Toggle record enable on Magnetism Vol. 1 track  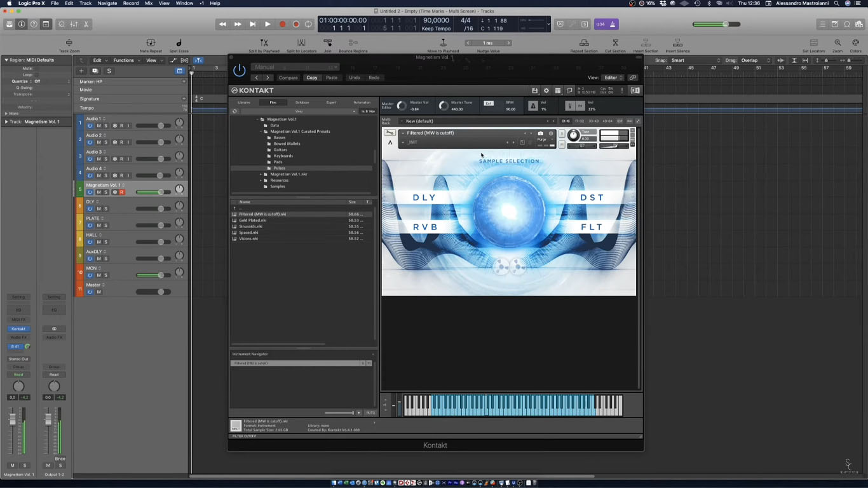(121, 192)
